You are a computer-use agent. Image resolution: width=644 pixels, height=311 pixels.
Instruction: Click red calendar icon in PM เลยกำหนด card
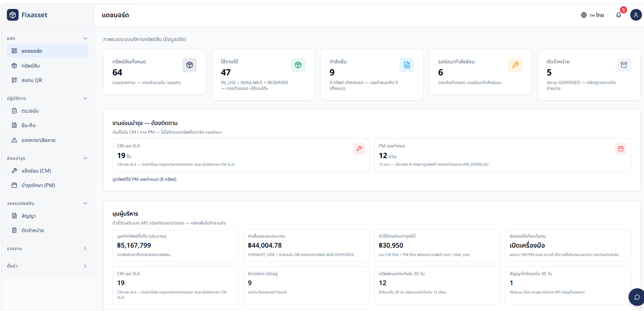click(x=621, y=149)
